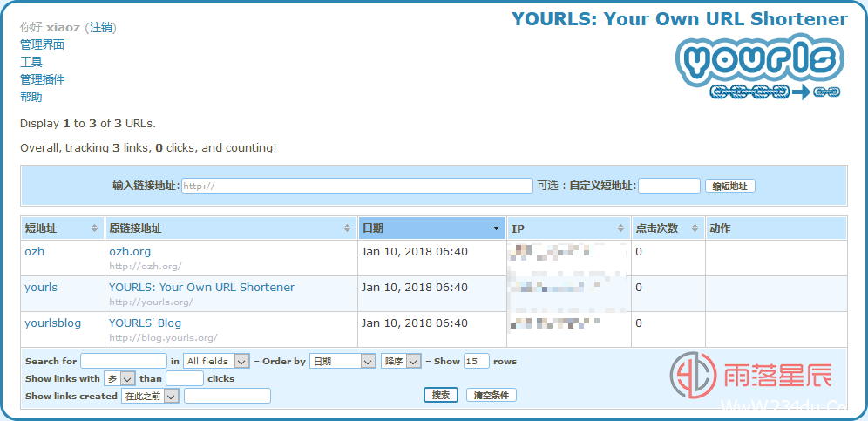Click the 注销 logout link

101,27
